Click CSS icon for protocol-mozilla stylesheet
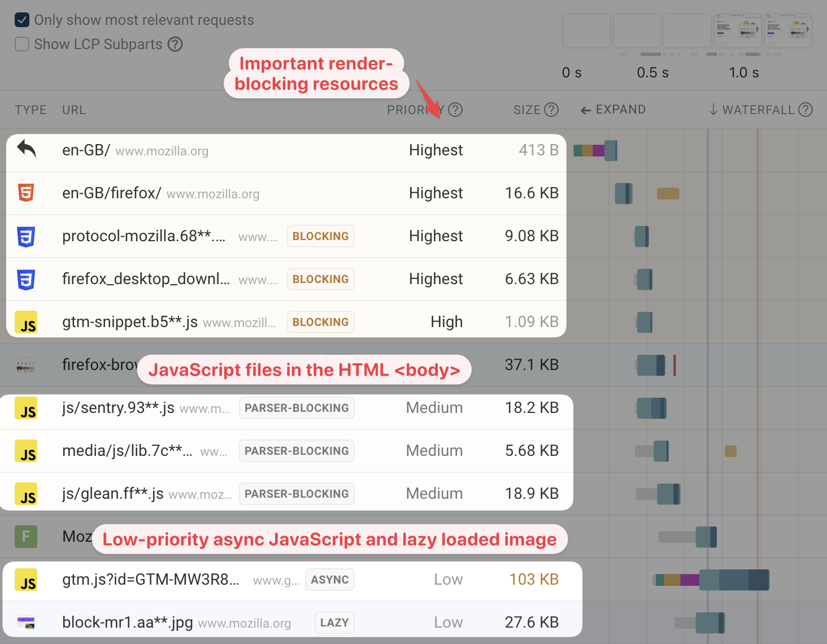Image resolution: width=827 pixels, height=644 pixels. [x=26, y=236]
